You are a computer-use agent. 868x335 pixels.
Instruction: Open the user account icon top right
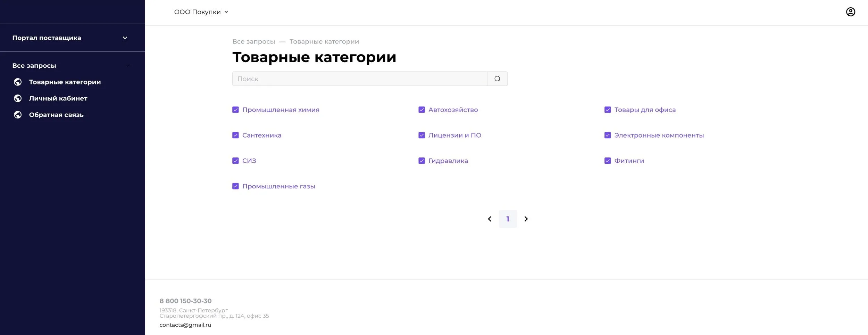(851, 11)
